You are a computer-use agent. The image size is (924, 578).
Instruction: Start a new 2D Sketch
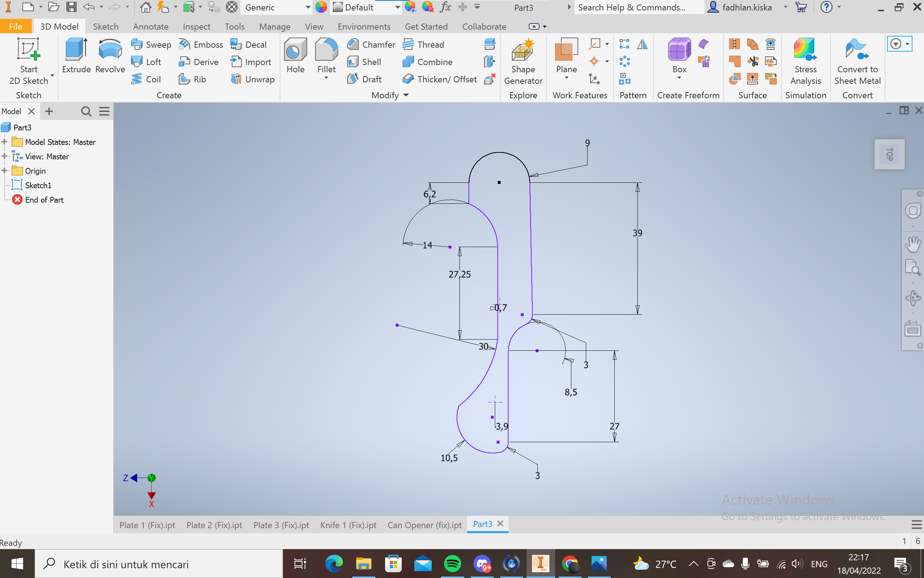click(x=29, y=61)
